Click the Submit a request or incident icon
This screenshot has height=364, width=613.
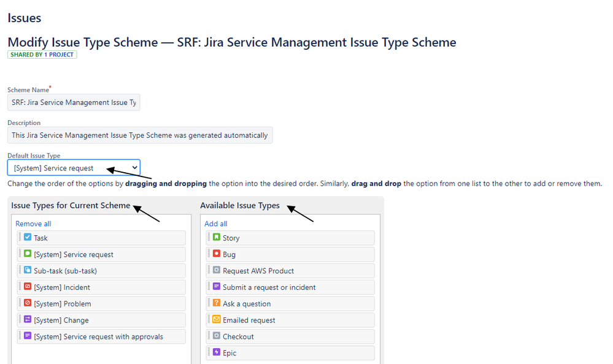click(x=216, y=286)
